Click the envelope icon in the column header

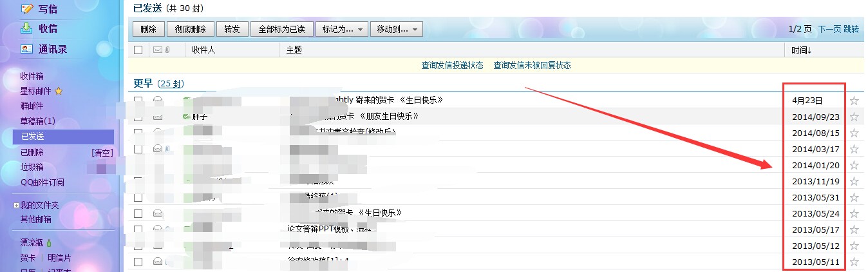pyautogui.click(x=157, y=50)
